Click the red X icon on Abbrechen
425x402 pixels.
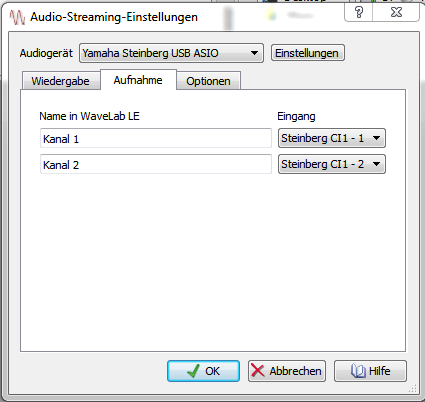click(x=258, y=371)
